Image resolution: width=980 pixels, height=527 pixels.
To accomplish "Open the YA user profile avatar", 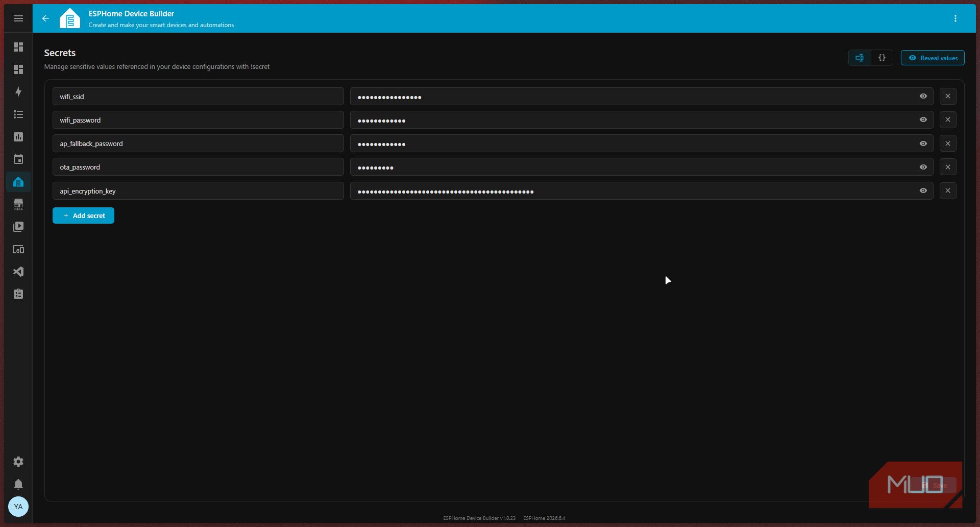I will (18, 507).
